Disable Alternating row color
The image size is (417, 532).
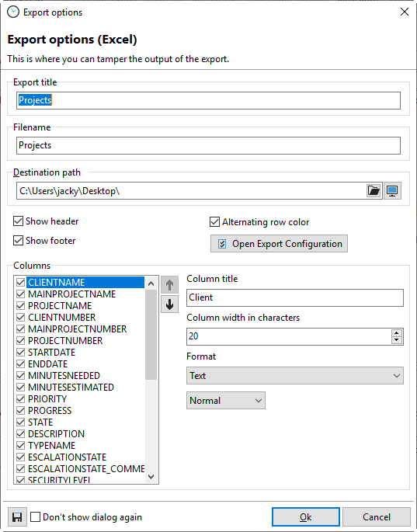point(214,222)
